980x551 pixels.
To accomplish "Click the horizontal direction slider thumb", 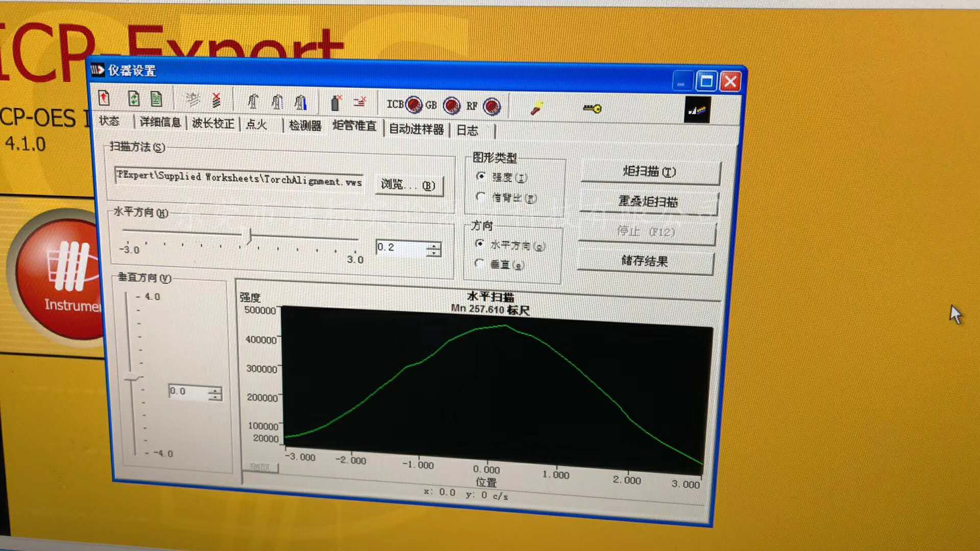I will click(x=250, y=236).
